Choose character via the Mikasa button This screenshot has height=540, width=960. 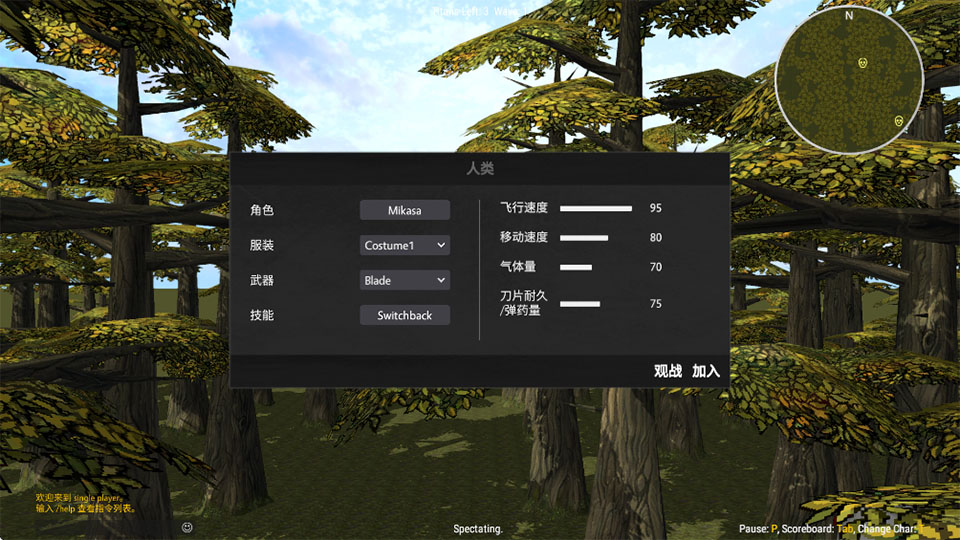(x=405, y=210)
